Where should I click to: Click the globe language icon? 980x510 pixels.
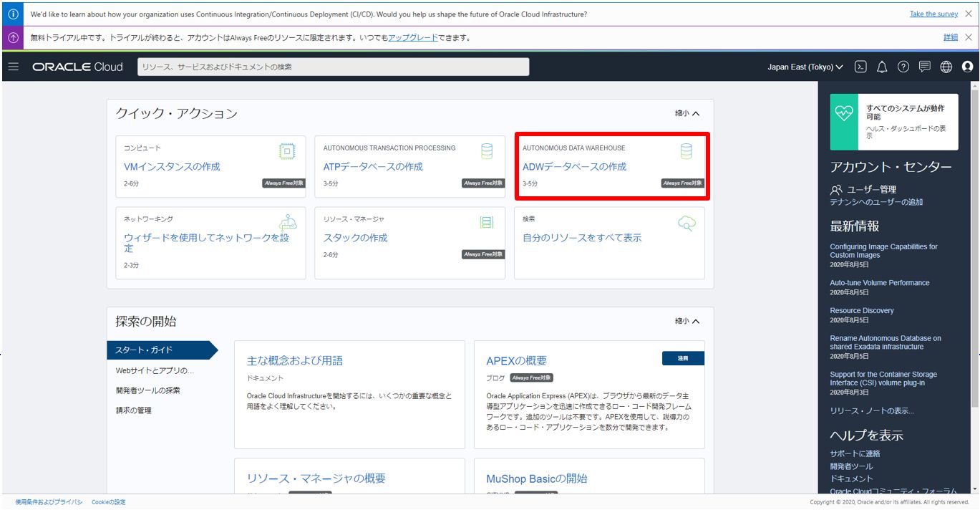pos(946,67)
